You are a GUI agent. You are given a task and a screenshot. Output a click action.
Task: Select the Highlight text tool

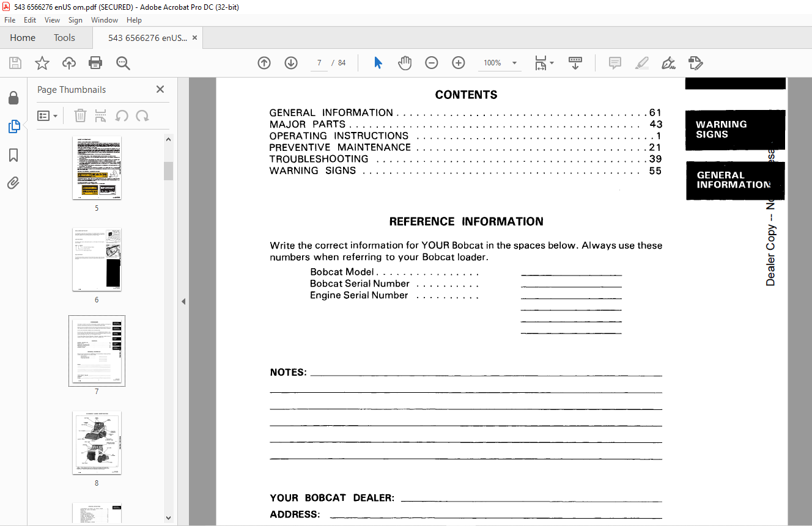tap(642, 63)
